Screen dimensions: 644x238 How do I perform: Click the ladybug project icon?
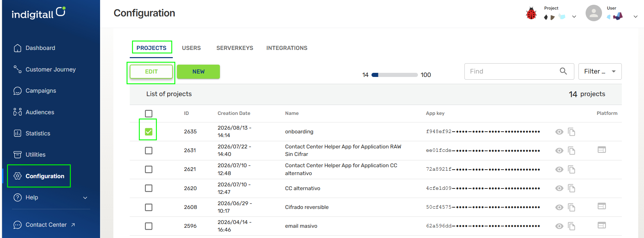click(x=531, y=13)
